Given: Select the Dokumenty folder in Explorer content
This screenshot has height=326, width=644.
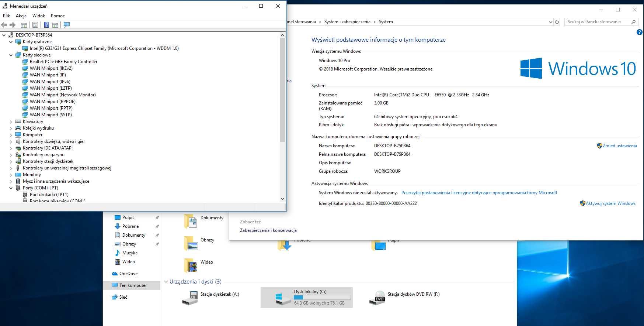Looking at the screenshot, I should point(203,221).
